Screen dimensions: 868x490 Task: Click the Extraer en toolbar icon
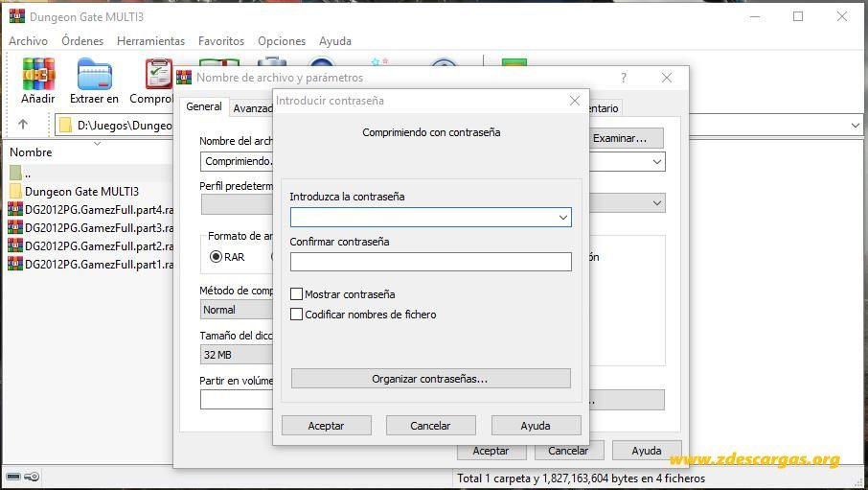(94, 74)
